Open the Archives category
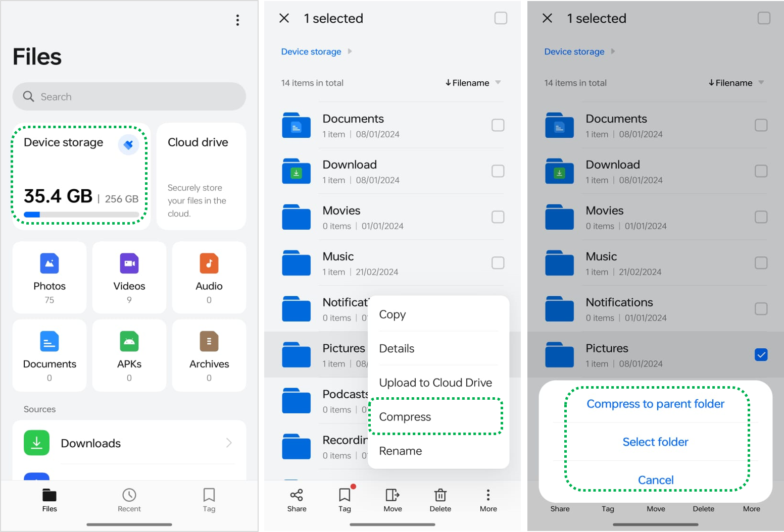This screenshot has width=784, height=532. tap(209, 355)
